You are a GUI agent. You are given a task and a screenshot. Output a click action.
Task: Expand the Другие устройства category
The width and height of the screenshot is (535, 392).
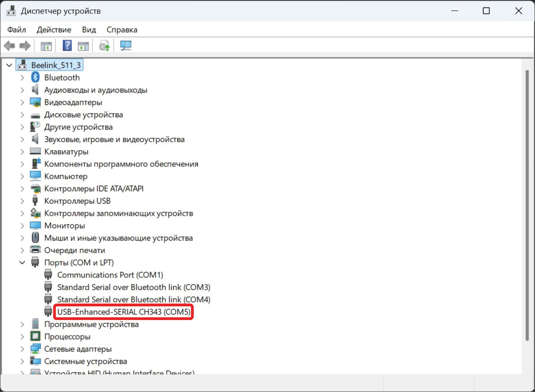pyautogui.click(x=22, y=127)
